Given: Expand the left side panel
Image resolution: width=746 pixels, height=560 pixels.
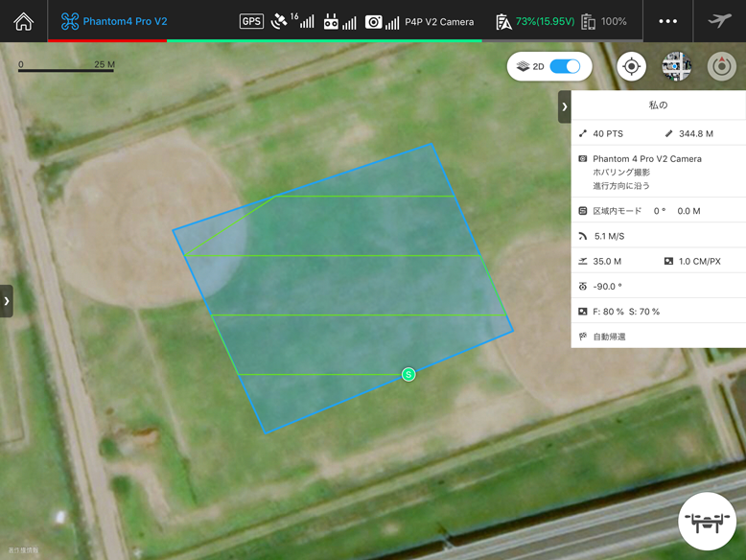Looking at the screenshot, I should pyautogui.click(x=7, y=301).
